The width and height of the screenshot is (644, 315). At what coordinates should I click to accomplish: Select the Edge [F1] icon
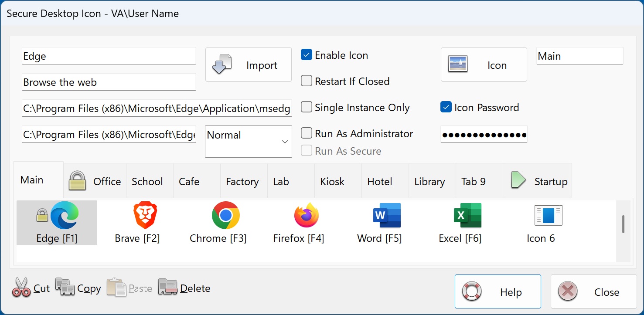coord(57,222)
